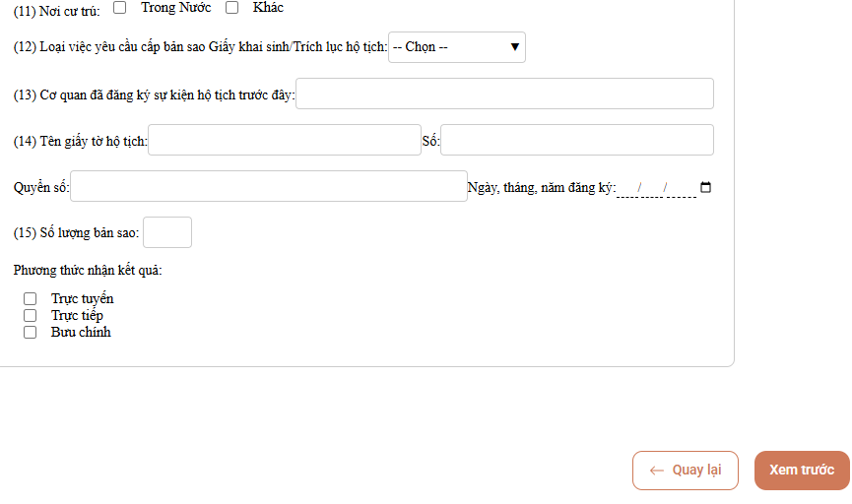Enable Trực tiếp result delivery option

(30, 316)
